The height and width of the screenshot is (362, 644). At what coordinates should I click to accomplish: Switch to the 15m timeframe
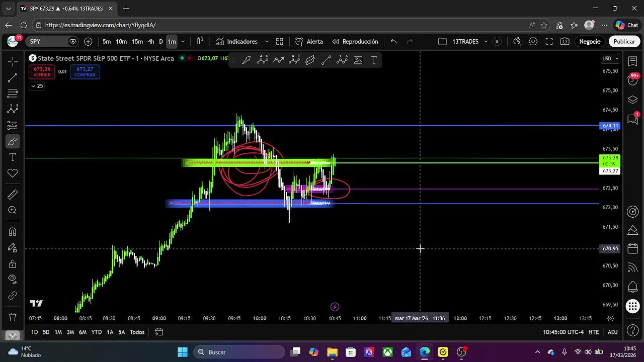(137, 42)
